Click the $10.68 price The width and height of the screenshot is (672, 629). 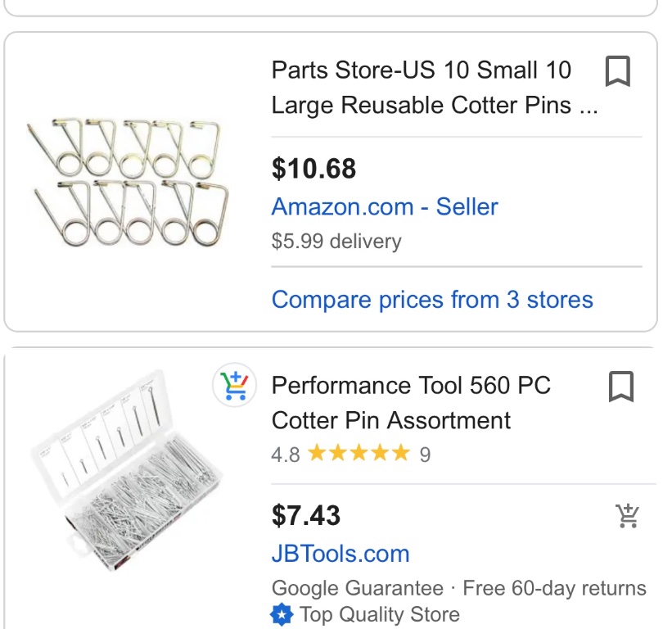point(314,169)
